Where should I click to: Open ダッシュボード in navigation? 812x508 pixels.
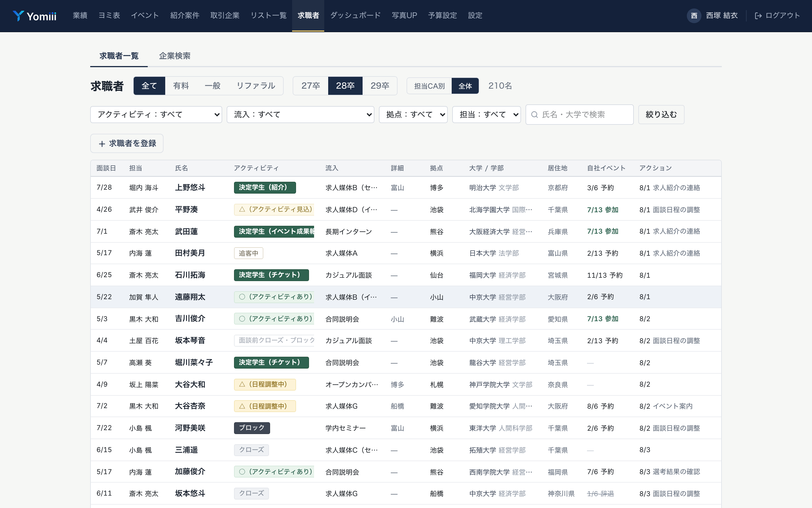pyautogui.click(x=355, y=16)
